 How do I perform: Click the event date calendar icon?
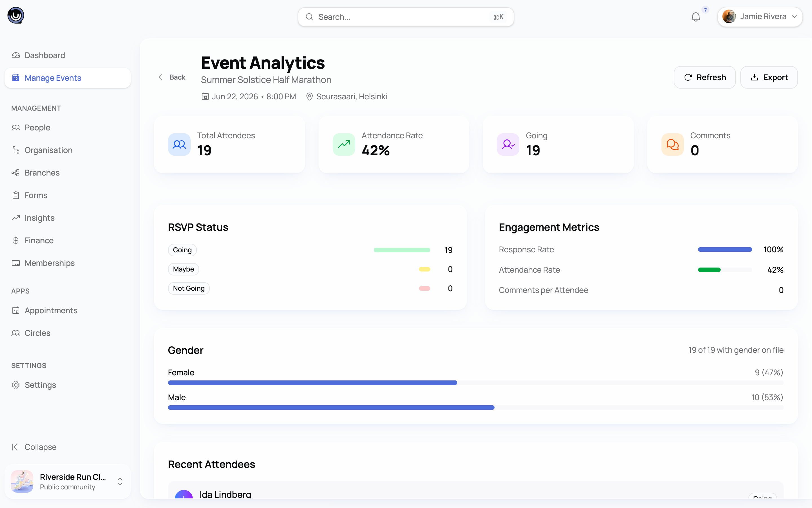pyautogui.click(x=205, y=97)
